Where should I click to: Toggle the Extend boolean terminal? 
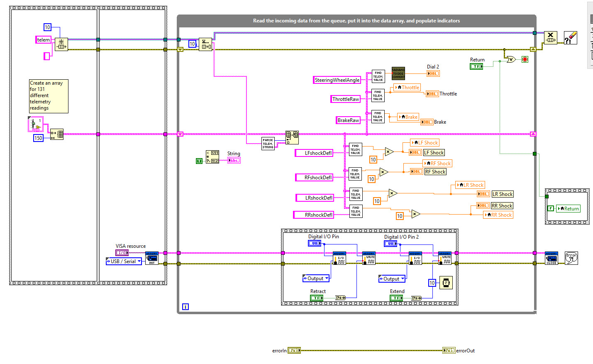click(397, 298)
